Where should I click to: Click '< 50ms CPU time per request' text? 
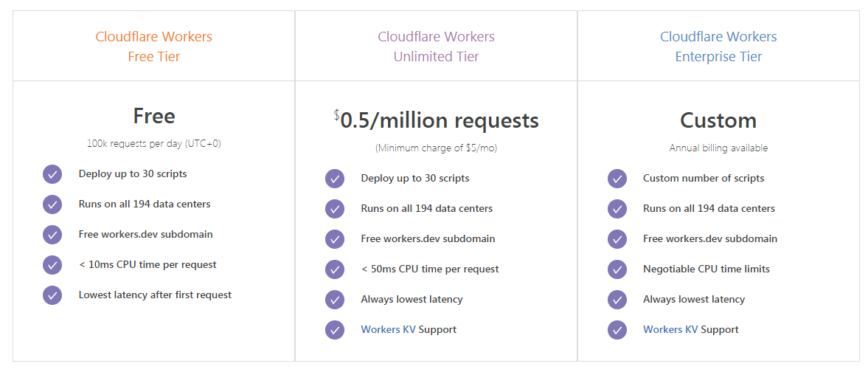pos(429,269)
